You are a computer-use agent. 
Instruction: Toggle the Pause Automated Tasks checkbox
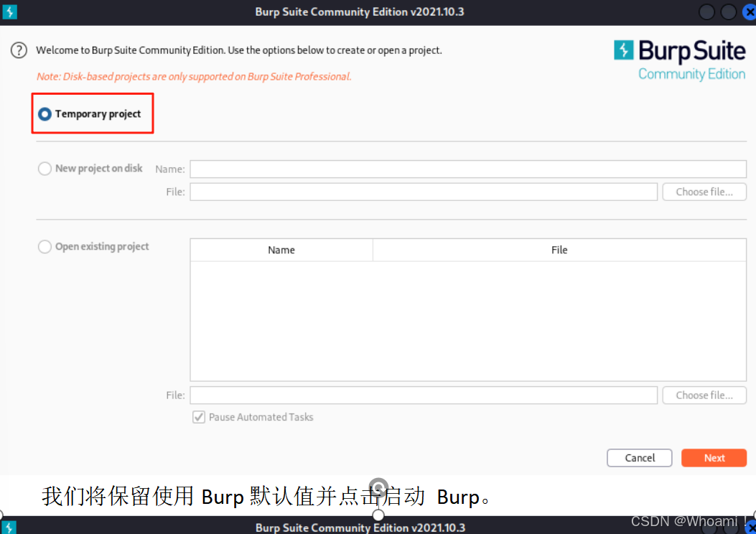click(x=199, y=417)
